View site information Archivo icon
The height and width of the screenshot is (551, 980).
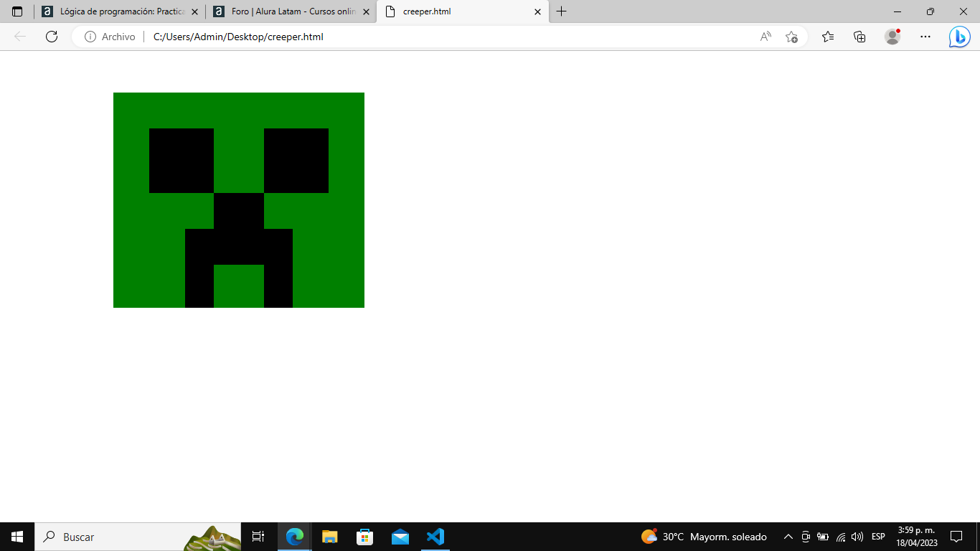pos(110,37)
